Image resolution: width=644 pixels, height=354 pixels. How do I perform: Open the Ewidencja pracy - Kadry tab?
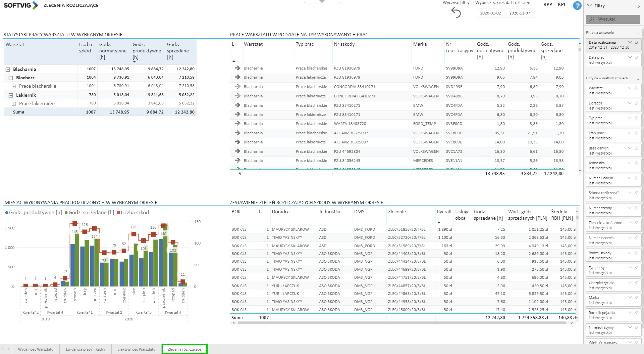[85, 349]
